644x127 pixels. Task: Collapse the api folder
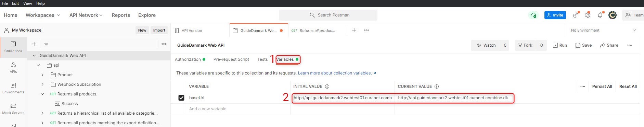[x=38, y=65]
